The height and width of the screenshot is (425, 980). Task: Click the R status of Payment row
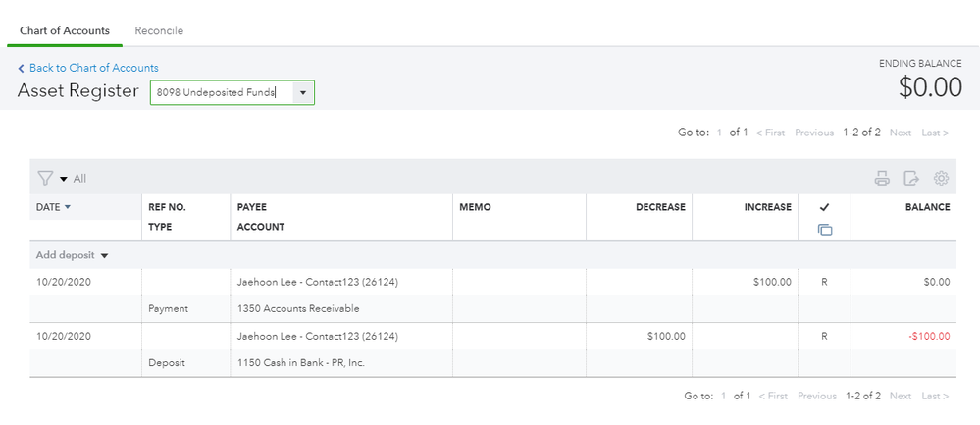point(824,282)
